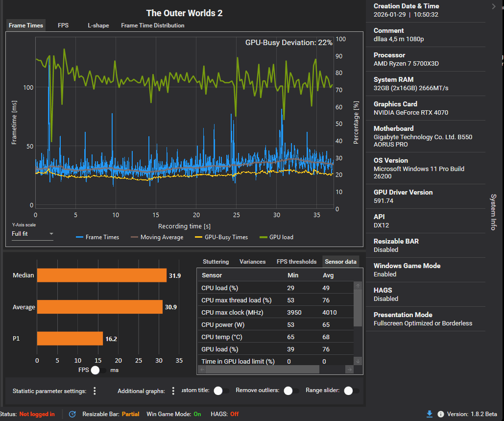Screen dimensions: 504x421
Task: Open Statistic parameter settings three-dot menu
Action: coord(95,391)
